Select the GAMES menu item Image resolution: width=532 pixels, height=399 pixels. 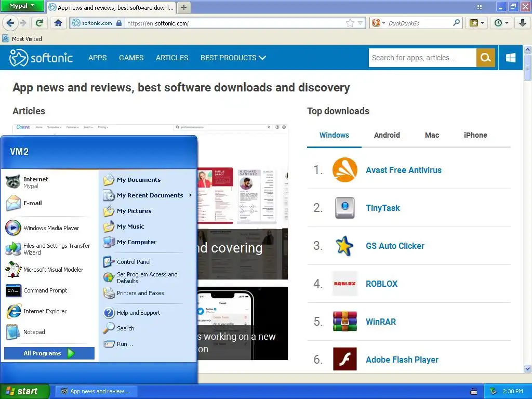pos(131,58)
